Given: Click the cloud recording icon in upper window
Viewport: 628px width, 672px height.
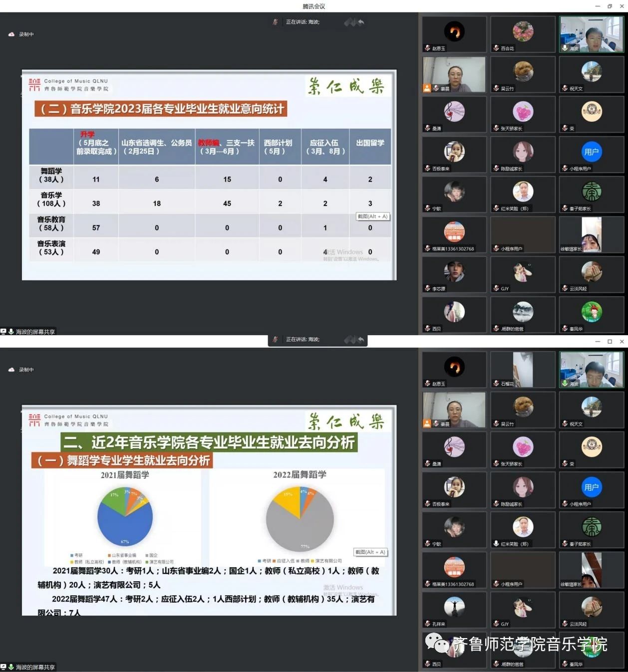Looking at the screenshot, I should (11, 34).
